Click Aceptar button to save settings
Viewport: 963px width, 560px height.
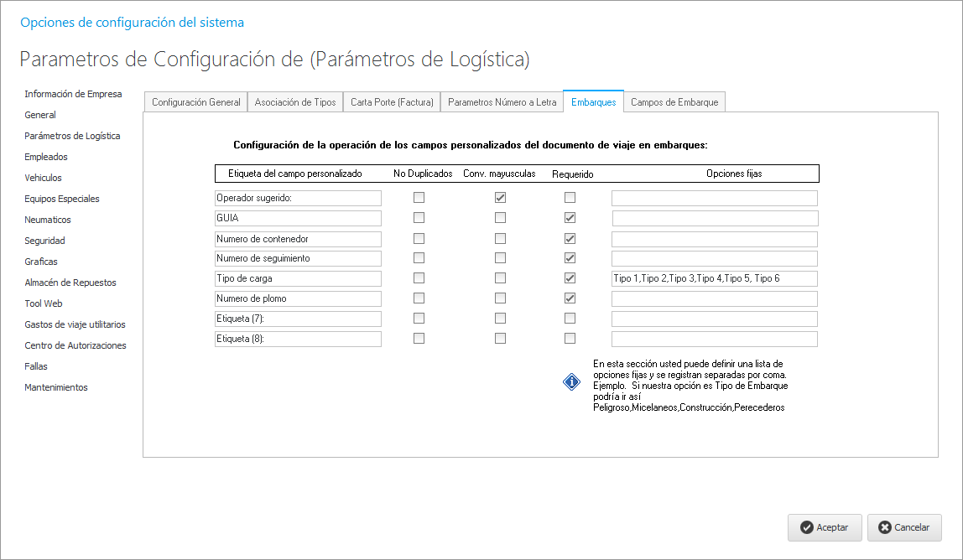tap(825, 527)
